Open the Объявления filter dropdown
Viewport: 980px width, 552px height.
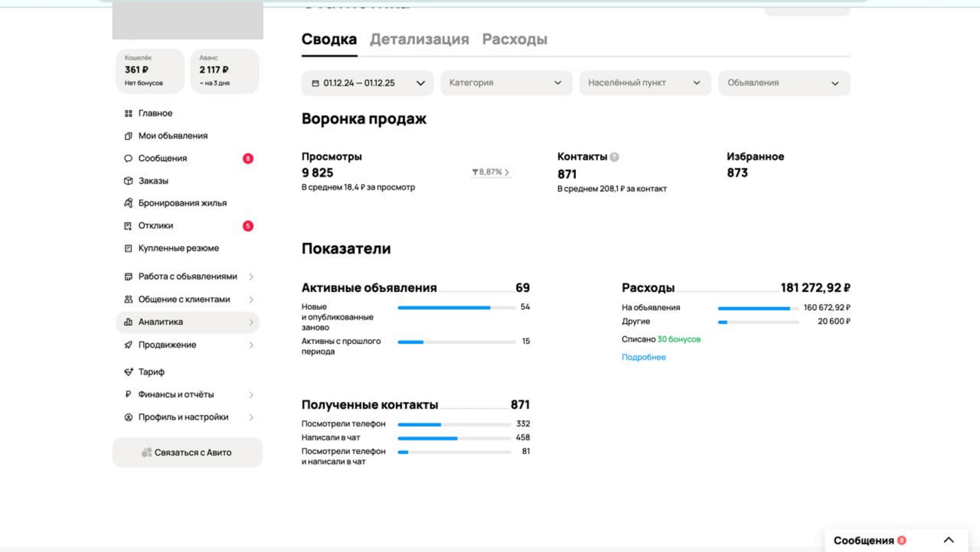click(x=784, y=83)
